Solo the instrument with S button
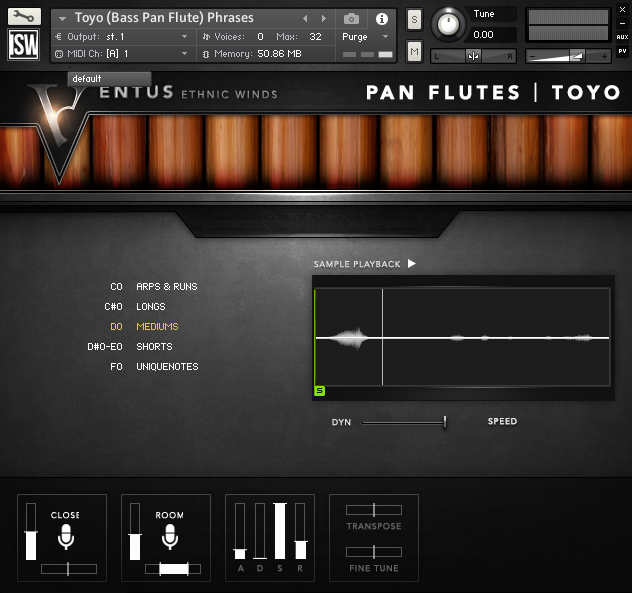Image resolution: width=632 pixels, height=593 pixels. point(414,19)
